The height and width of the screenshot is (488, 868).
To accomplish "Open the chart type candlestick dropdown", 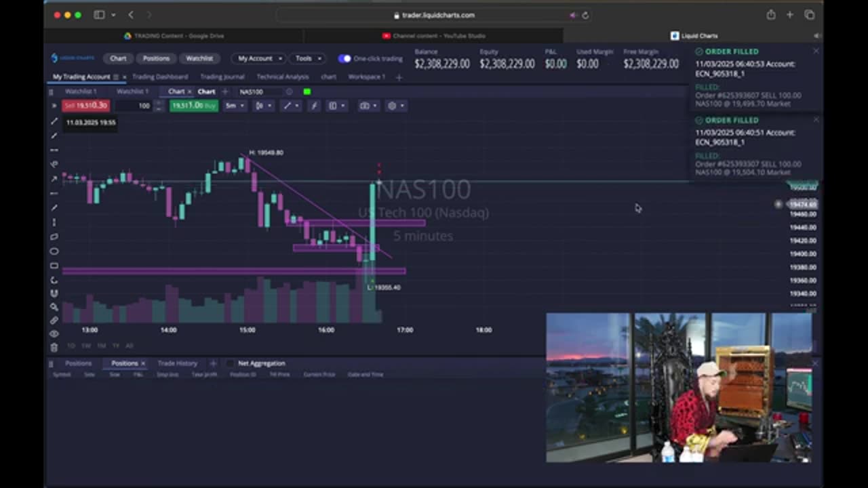I will (x=263, y=106).
